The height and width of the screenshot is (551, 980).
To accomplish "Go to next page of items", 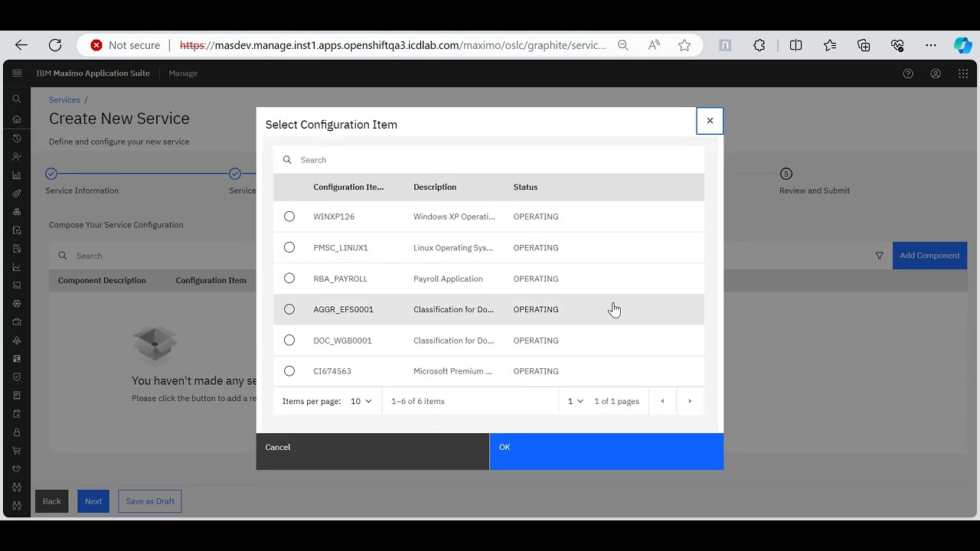I will click(x=690, y=401).
